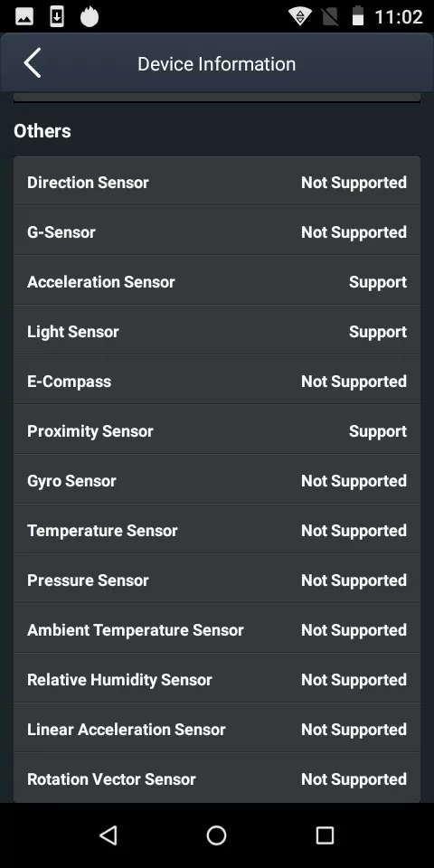Tap the Light Sensor entry
The width and height of the screenshot is (434, 868).
(x=217, y=332)
